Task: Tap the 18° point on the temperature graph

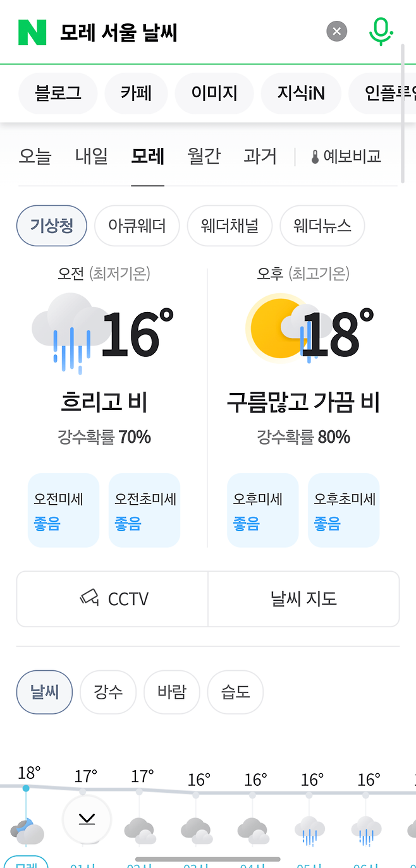Action: coord(26,787)
